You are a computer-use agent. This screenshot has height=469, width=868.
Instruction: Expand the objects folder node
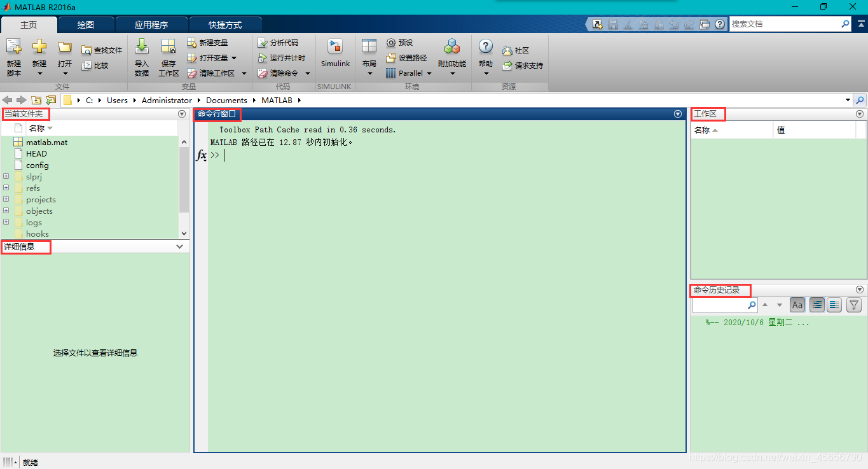[6, 211]
